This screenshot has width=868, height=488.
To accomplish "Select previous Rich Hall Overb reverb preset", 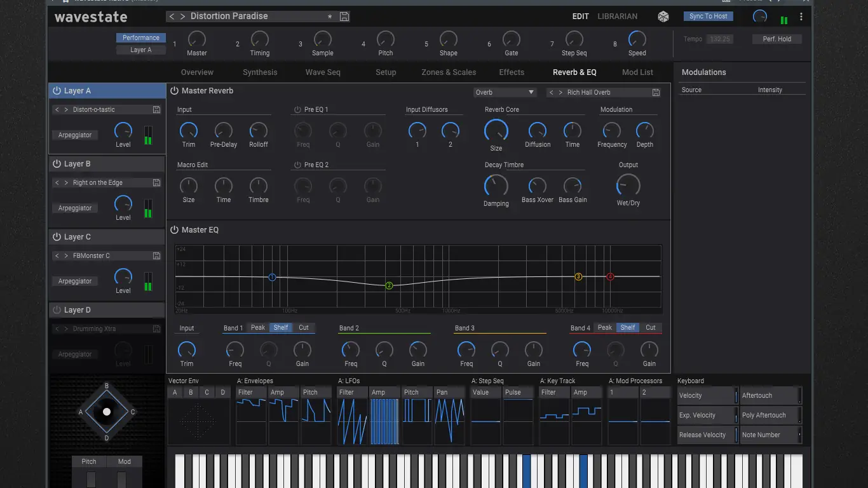I will [x=552, y=93].
